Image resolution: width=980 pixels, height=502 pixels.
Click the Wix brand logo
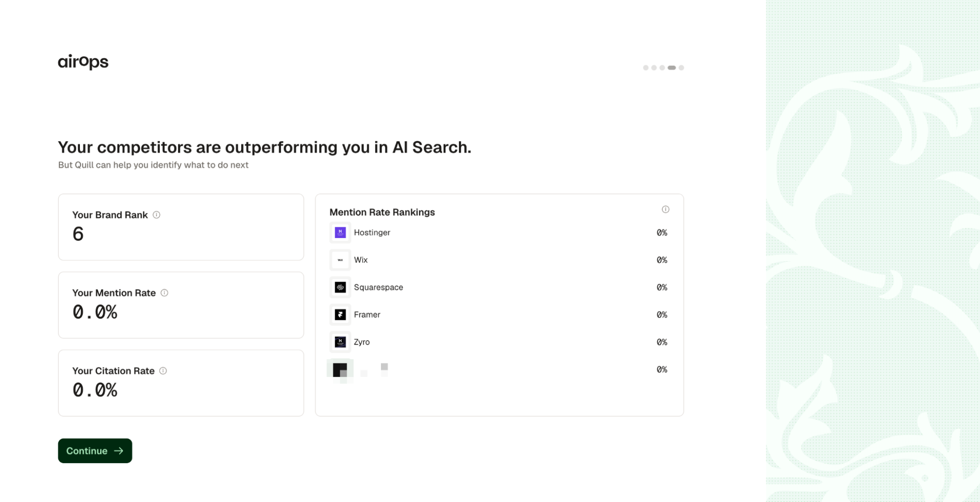click(340, 260)
